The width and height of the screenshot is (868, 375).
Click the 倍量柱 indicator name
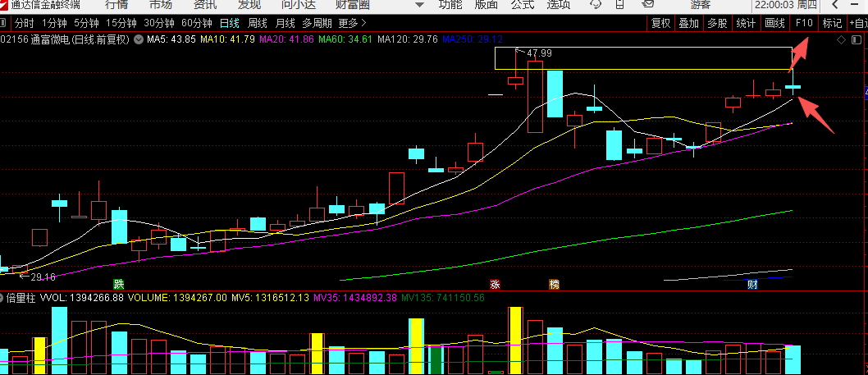click(x=21, y=298)
